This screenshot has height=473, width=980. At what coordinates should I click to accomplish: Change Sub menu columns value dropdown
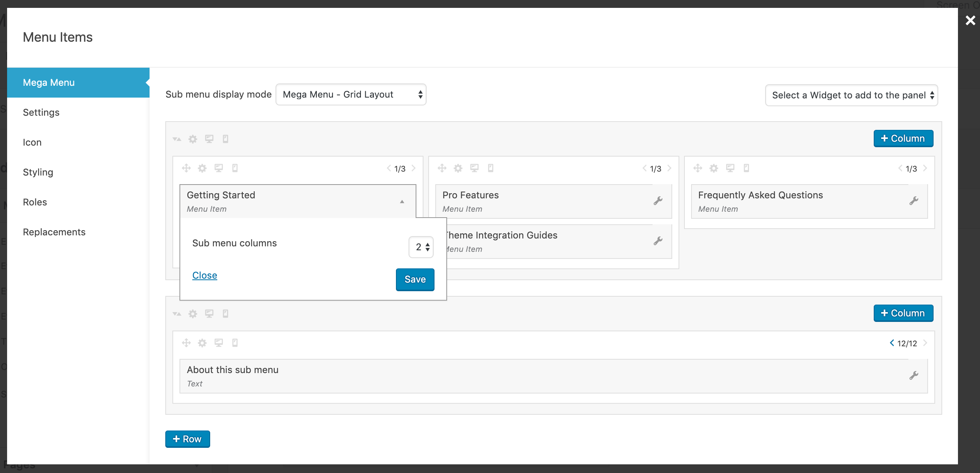pos(421,247)
